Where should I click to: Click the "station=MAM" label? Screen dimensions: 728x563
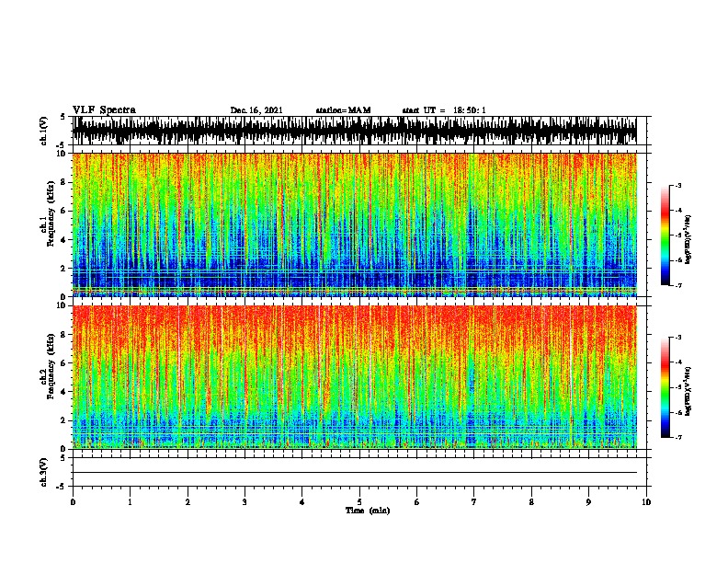pos(343,110)
